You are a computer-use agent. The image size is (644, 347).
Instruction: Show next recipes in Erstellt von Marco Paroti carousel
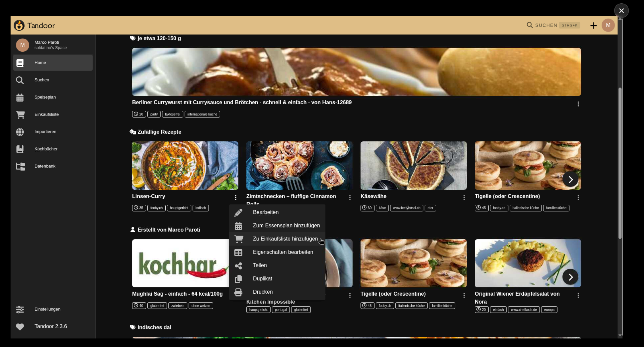tap(570, 277)
